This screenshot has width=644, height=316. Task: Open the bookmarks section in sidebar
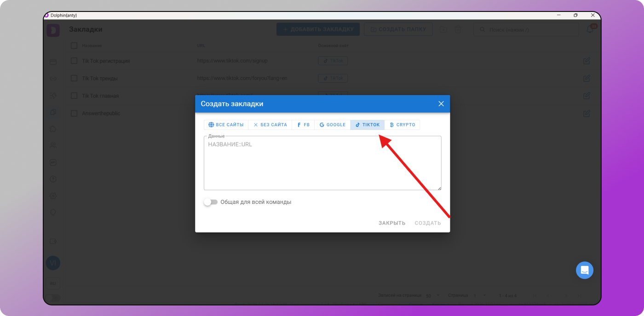coord(53,112)
